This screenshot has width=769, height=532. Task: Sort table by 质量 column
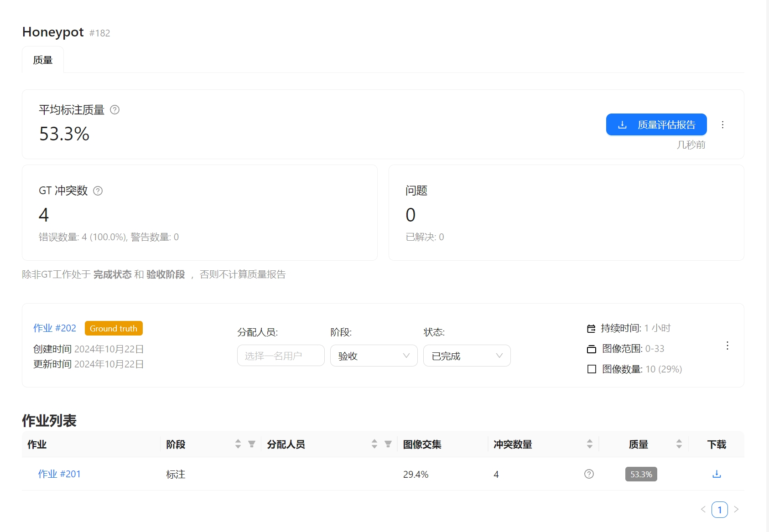(x=679, y=444)
